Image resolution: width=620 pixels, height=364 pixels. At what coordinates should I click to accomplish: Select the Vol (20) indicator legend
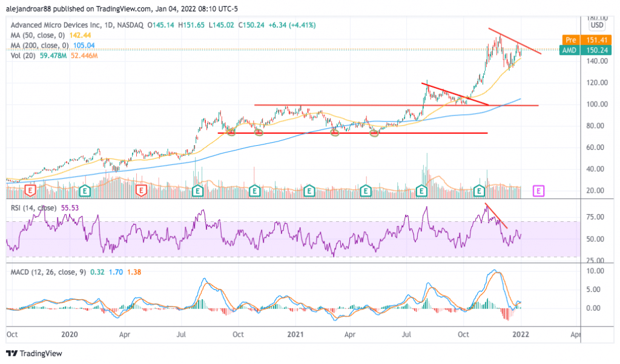point(23,56)
